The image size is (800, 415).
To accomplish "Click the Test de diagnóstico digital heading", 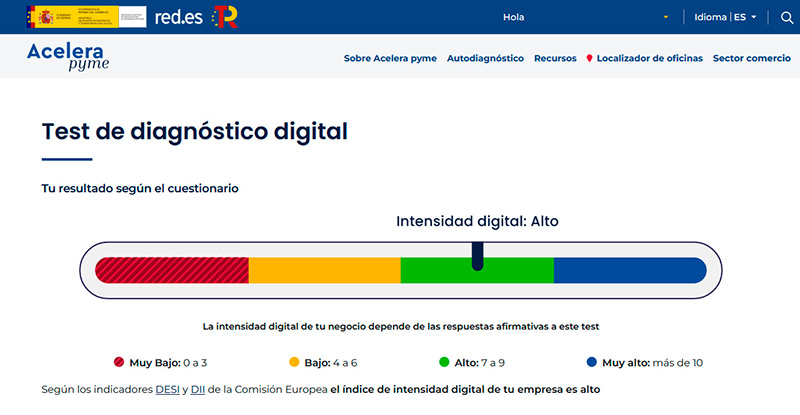I will 195,131.
